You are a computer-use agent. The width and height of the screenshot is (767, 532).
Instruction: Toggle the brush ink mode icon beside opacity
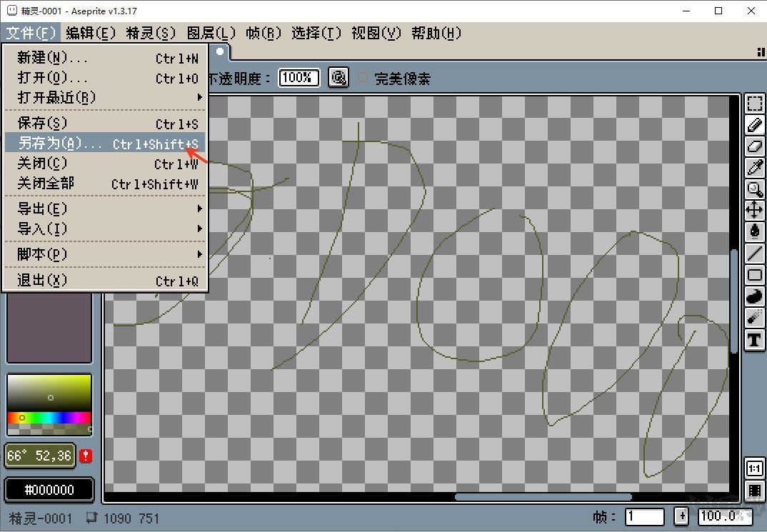click(339, 78)
